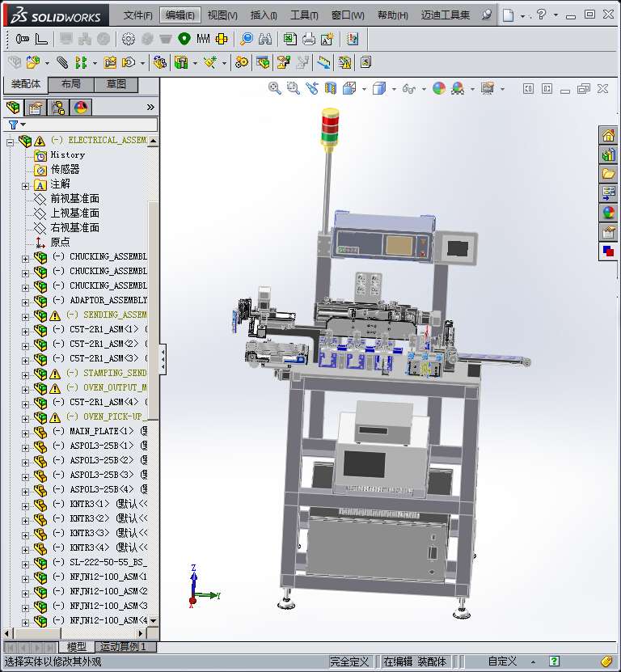Open the help book icon in toolbar
Image resolution: width=621 pixels, height=672 pixels.
pyautogui.click(x=353, y=39)
